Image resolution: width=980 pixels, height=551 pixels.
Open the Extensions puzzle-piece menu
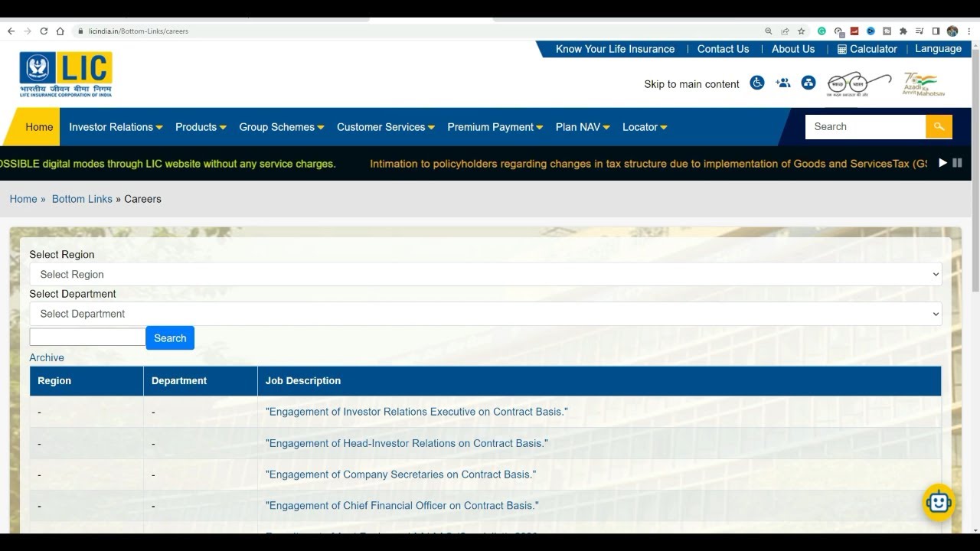[x=903, y=31]
